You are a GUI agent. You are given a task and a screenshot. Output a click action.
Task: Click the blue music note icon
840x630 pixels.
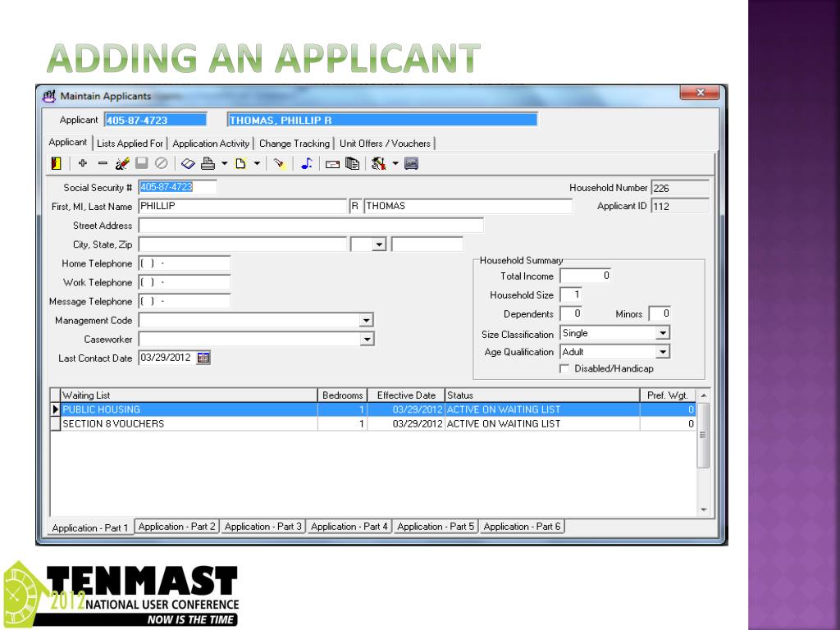coord(305,163)
